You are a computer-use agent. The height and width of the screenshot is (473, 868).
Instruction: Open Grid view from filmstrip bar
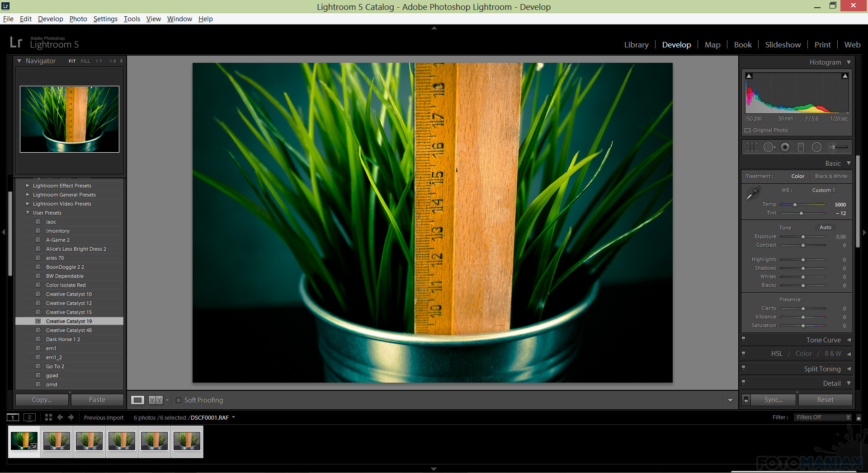[x=48, y=417]
